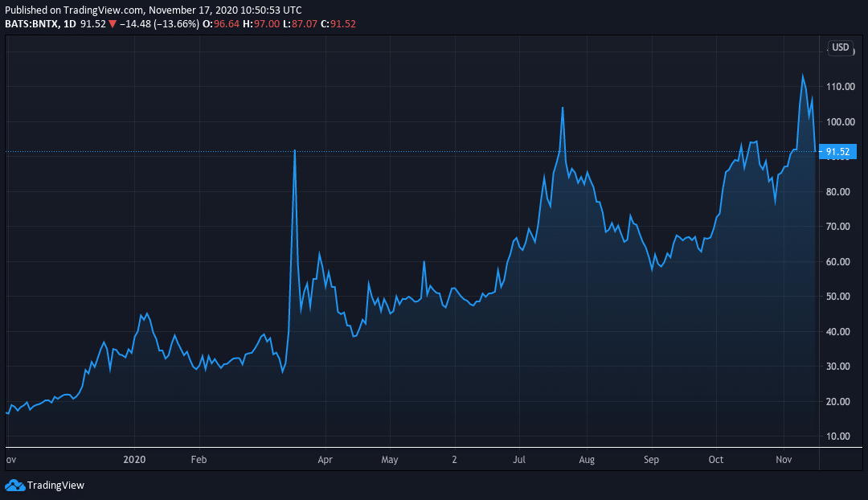868x500 pixels.
Task: Open the USD currency selector
Action: tap(841, 47)
